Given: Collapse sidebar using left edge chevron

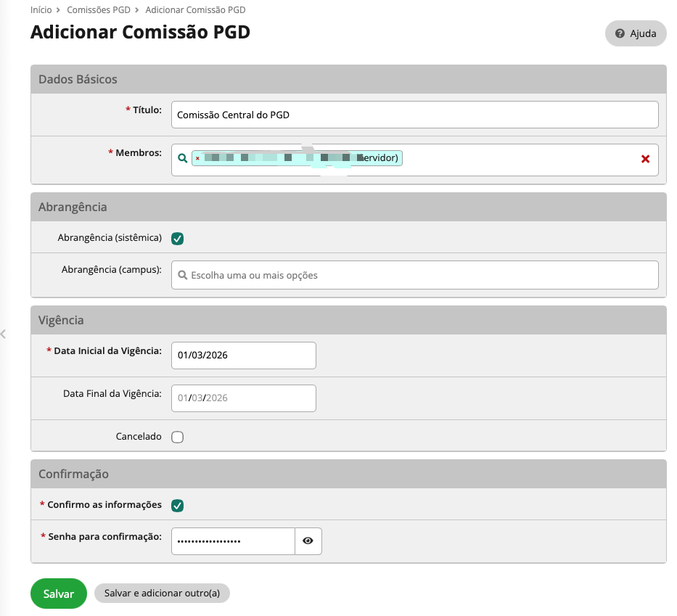Looking at the screenshot, I should point(4,334).
